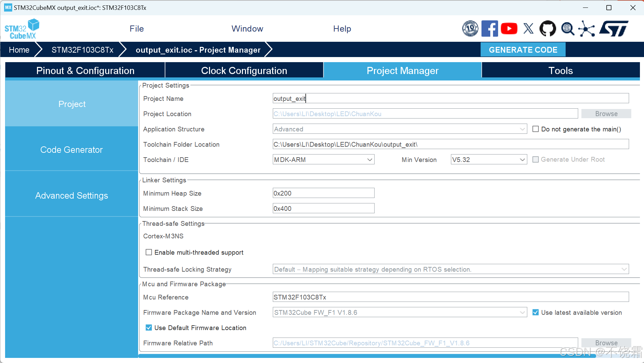Open the GitHub icon link
The height and width of the screenshot is (363, 644).
click(548, 29)
